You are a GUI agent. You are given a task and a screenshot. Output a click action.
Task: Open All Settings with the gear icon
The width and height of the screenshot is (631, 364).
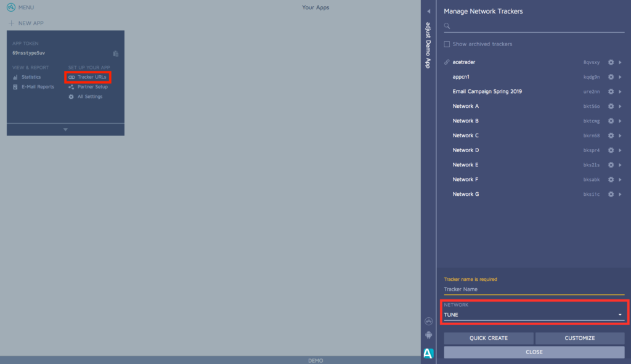(70, 96)
